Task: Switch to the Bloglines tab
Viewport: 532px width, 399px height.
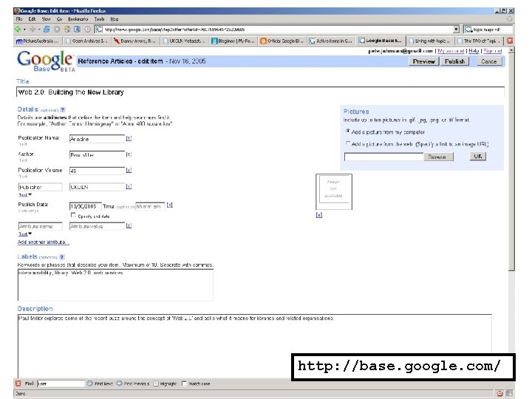Action: (233, 41)
